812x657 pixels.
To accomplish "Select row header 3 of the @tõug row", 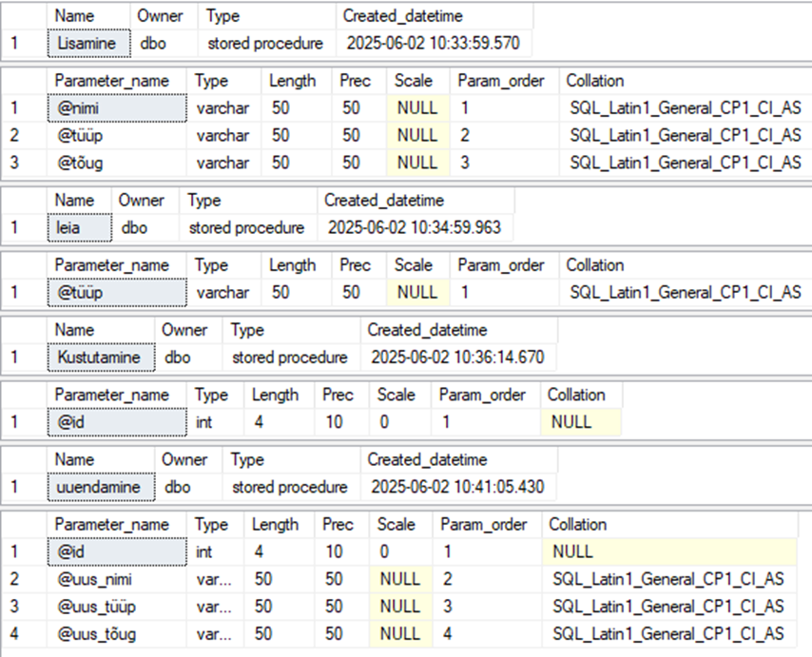I will [14, 163].
